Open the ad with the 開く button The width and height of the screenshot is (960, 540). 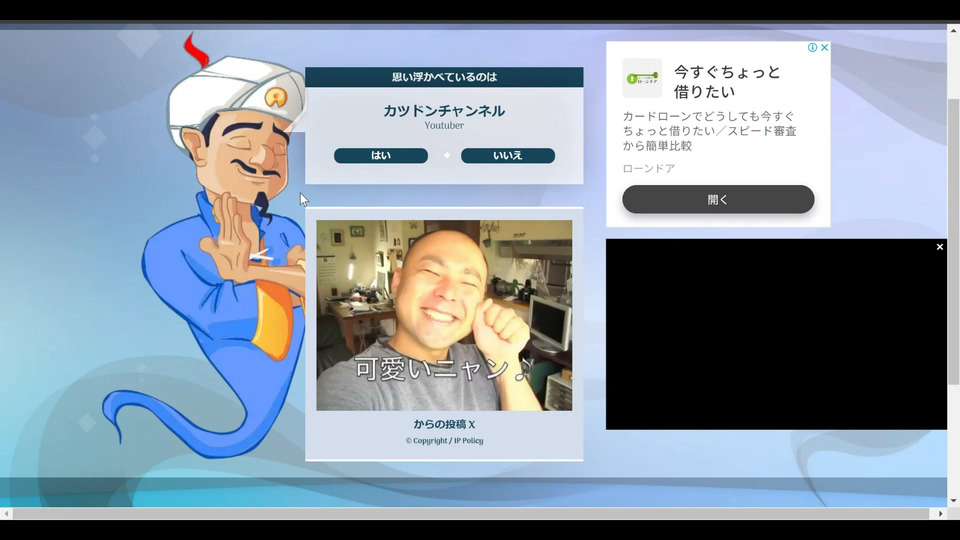tap(718, 200)
